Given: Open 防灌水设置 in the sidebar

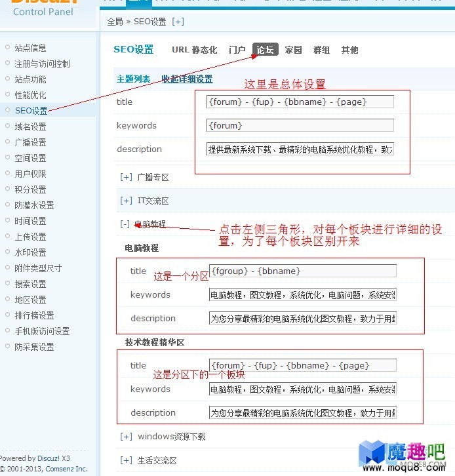Looking at the screenshot, I should pos(34,205).
